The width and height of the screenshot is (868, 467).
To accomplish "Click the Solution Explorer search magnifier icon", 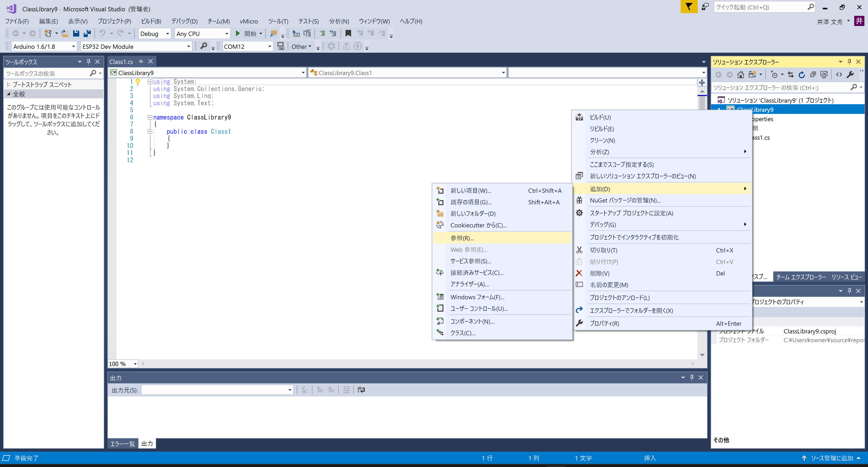I will click(854, 87).
